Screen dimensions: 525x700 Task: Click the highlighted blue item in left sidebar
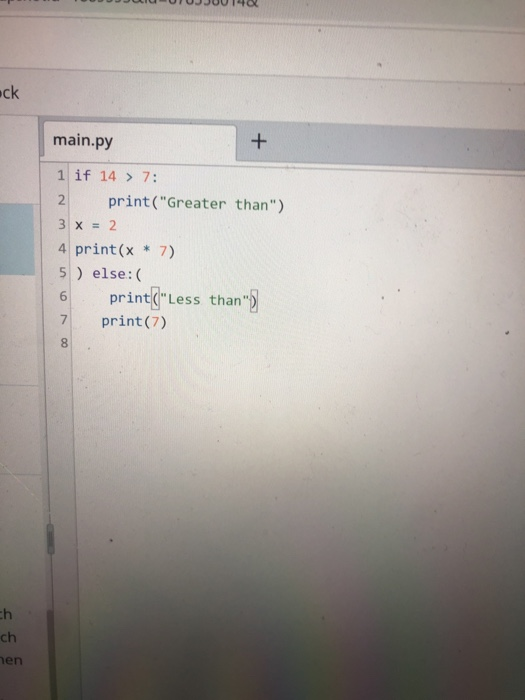pyautogui.click(x=17, y=239)
